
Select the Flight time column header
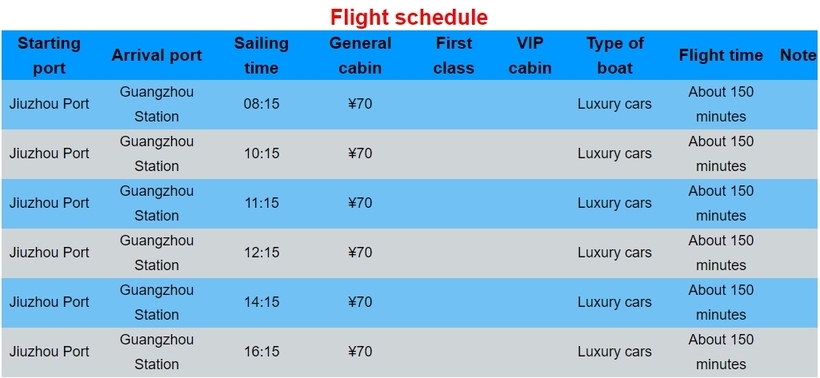(721, 55)
